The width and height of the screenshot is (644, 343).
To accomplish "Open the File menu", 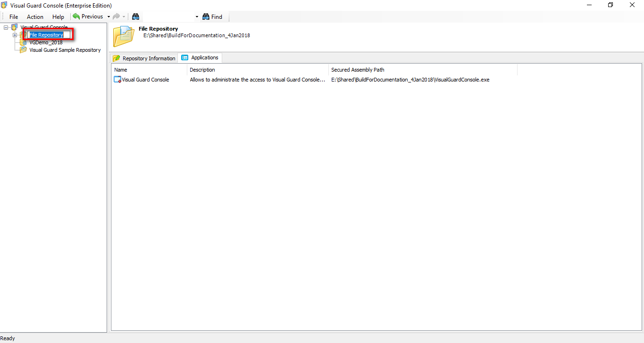I will pos(13,16).
